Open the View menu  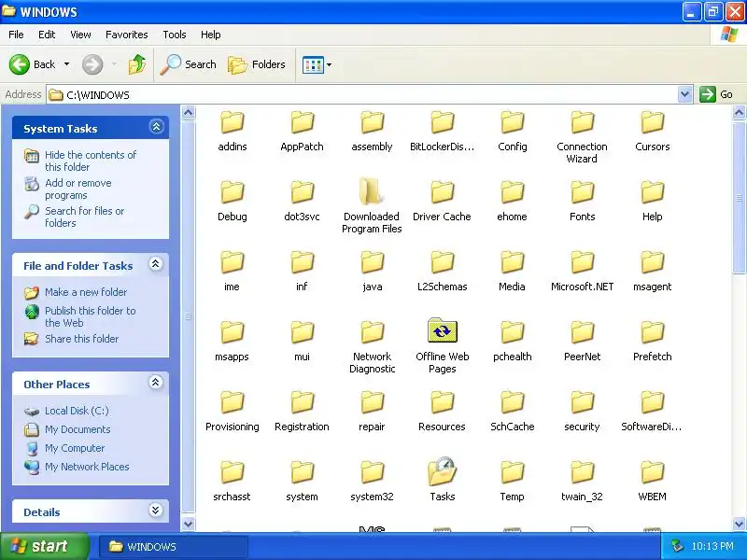pos(80,35)
